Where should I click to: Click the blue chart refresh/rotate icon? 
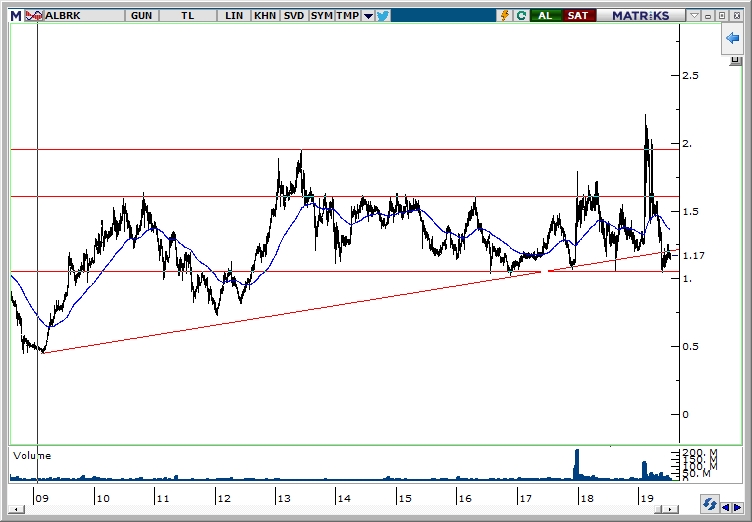[710, 505]
